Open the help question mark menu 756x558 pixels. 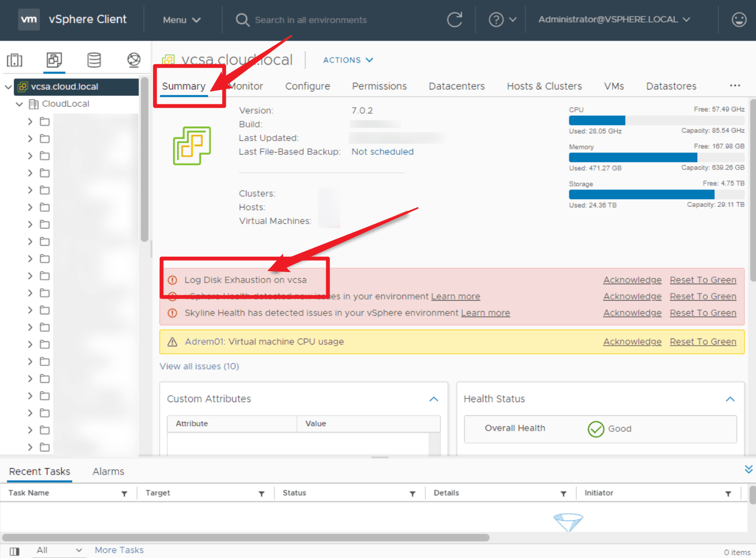(502, 20)
